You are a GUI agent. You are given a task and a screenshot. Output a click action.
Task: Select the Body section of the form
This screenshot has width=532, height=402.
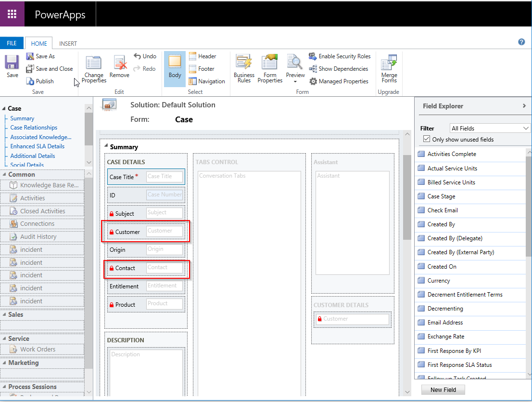175,69
